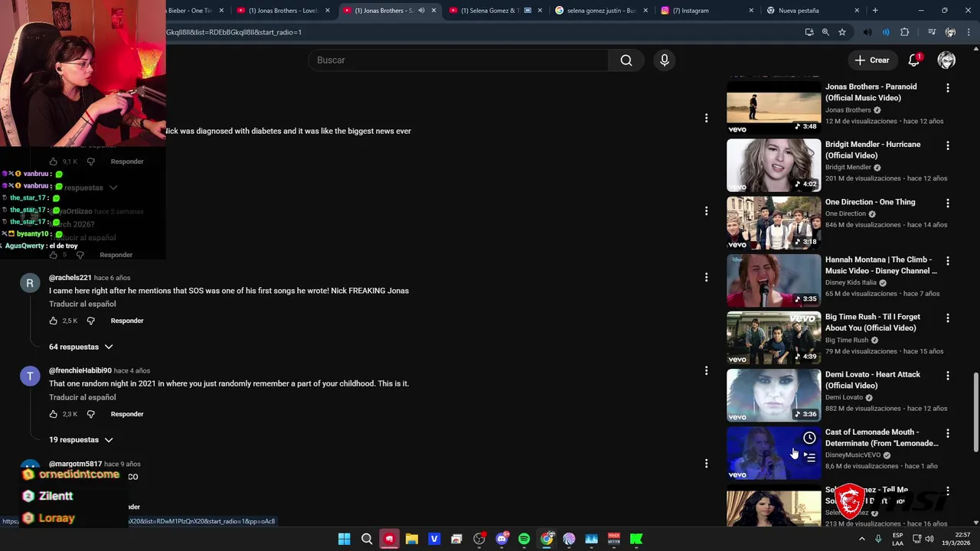
Task: Like the @rachels221 comment
Action: pos(54,321)
